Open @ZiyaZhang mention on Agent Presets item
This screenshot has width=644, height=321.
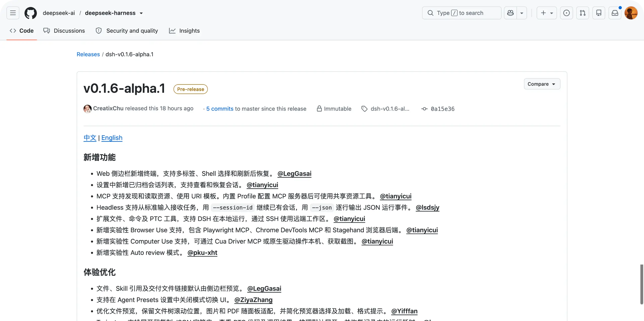tap(254, 300)
